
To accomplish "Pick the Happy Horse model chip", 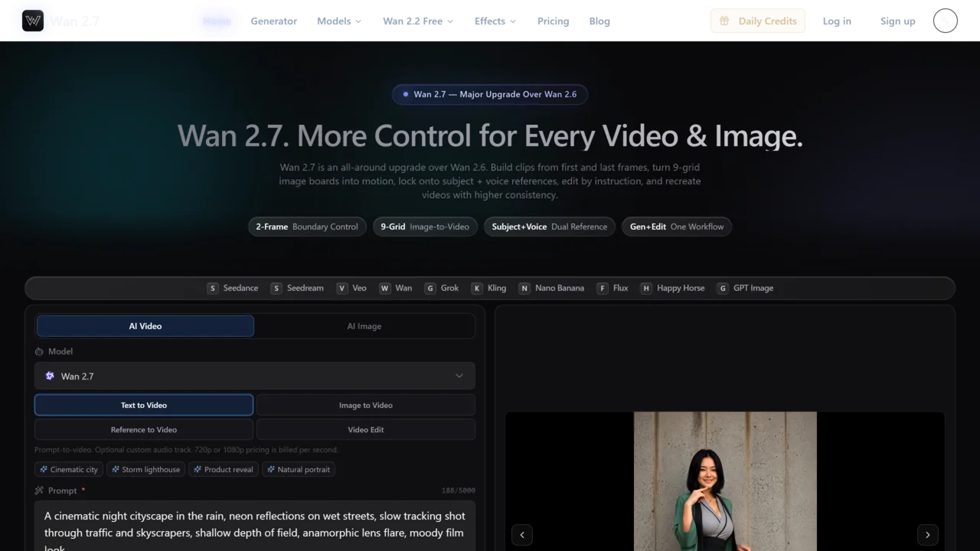I will 672,288.
